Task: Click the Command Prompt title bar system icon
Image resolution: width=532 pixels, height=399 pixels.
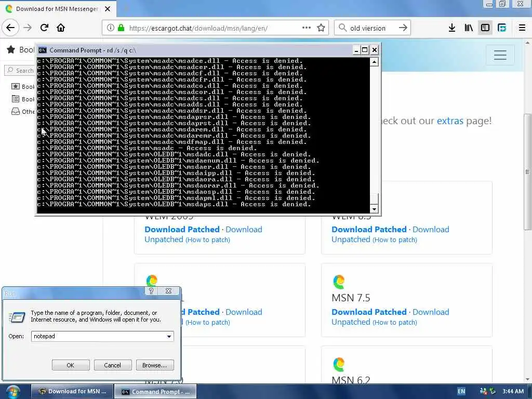Action: click(x=42, y=50)
